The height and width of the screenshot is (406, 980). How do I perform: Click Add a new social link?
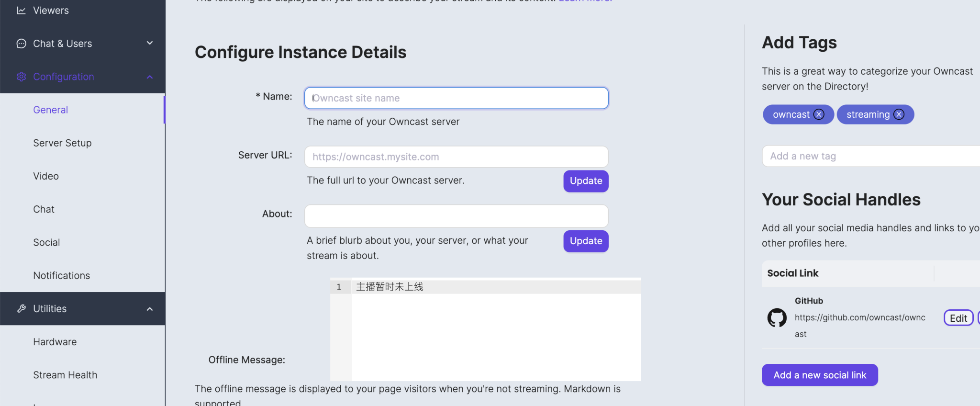[x=819, y=375]
